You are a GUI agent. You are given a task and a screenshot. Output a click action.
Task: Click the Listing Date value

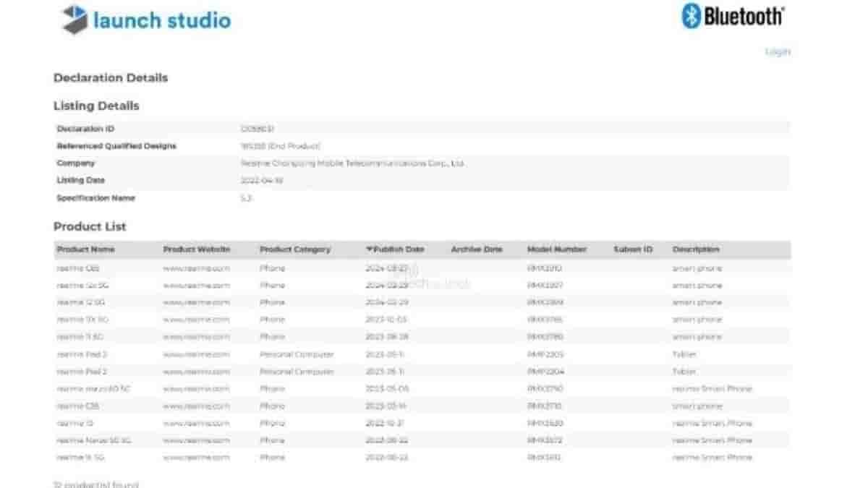[261, 181]
